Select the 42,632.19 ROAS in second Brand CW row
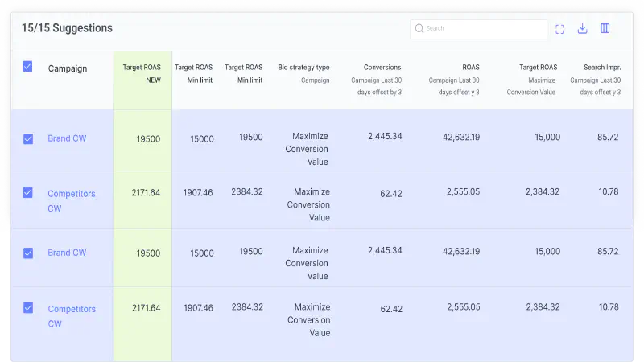Screen dimensions: 644x362 click(x=460, y=251)
